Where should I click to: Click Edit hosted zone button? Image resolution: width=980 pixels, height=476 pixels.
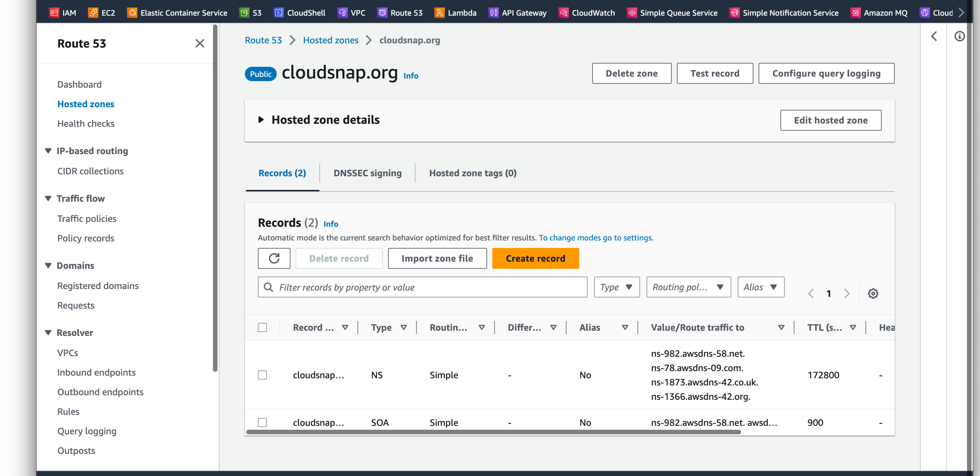click(x=831, y=120)
